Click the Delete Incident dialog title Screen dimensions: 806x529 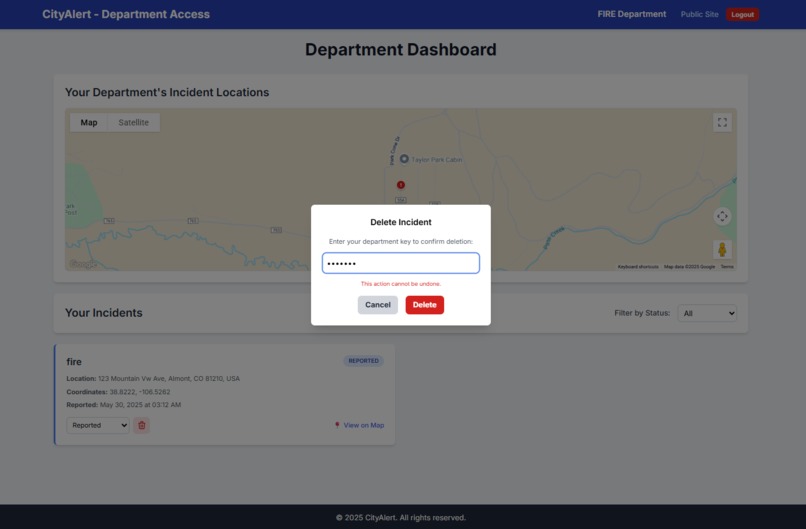400,222
